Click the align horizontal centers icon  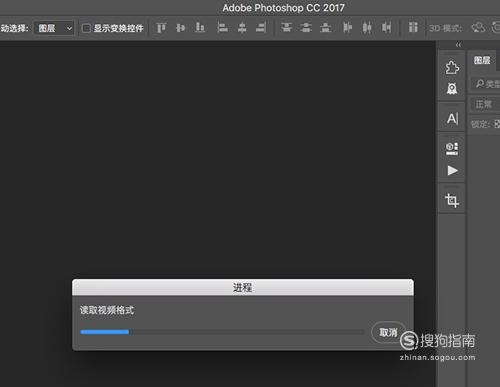(242, 28)
